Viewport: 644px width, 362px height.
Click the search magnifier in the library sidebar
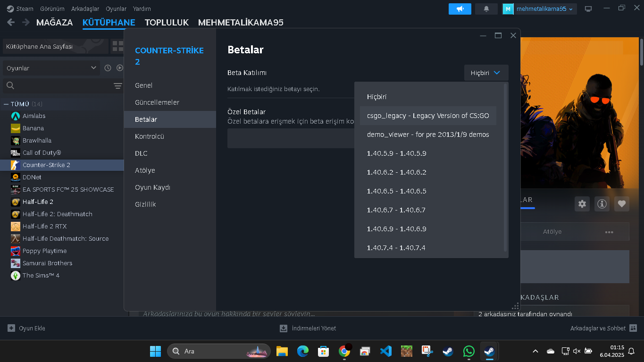10,85
